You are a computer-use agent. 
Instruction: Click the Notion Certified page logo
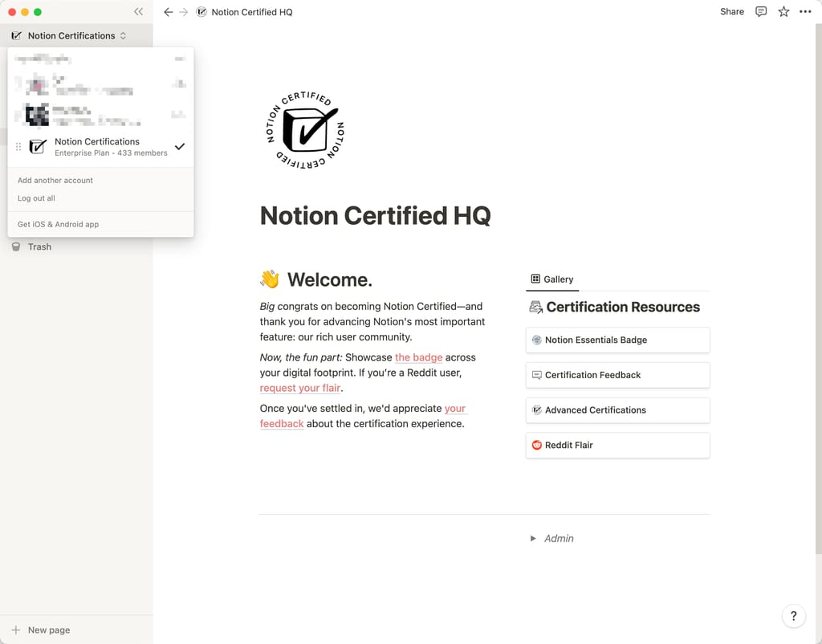pyautogui.click(x=305, y=130)
